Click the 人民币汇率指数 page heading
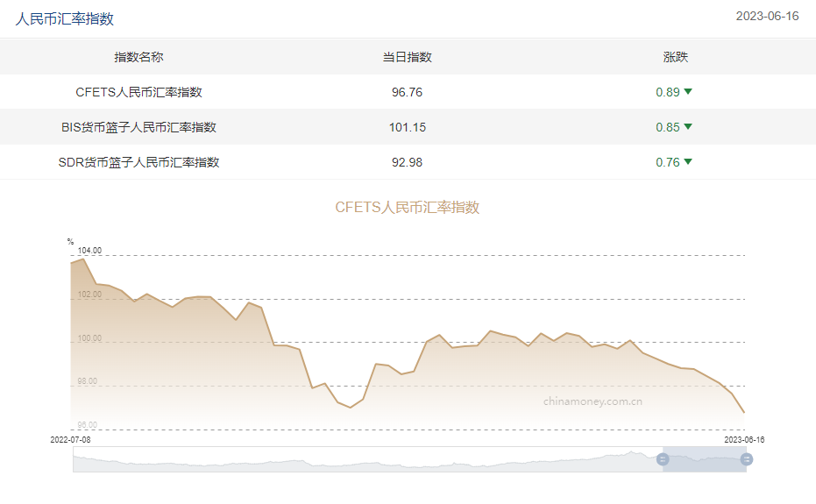Image resolution: width=816 pixels, height=504 pixels. pyautogui.click(x=65, y=18)
